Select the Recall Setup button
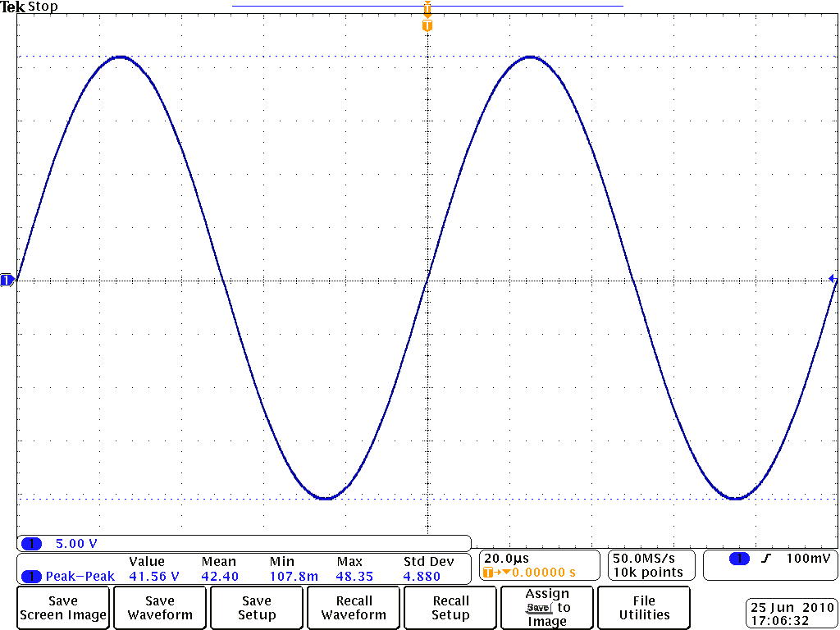 (450, 608)
